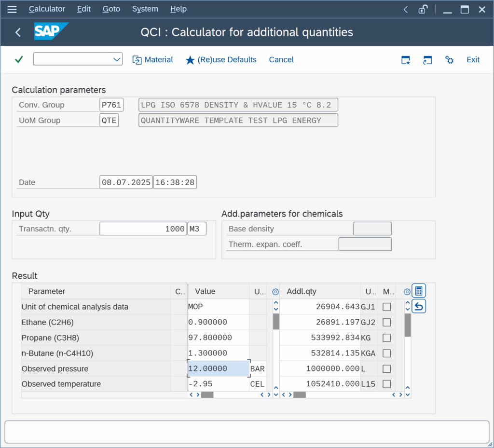
Task: Click the (Re)use Defaults text label
Action: [x=227, y=59]
